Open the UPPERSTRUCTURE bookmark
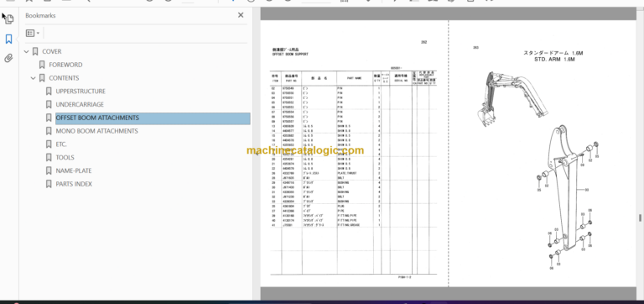Viewport: 644px width, 304px height. (x=80, y=91)
